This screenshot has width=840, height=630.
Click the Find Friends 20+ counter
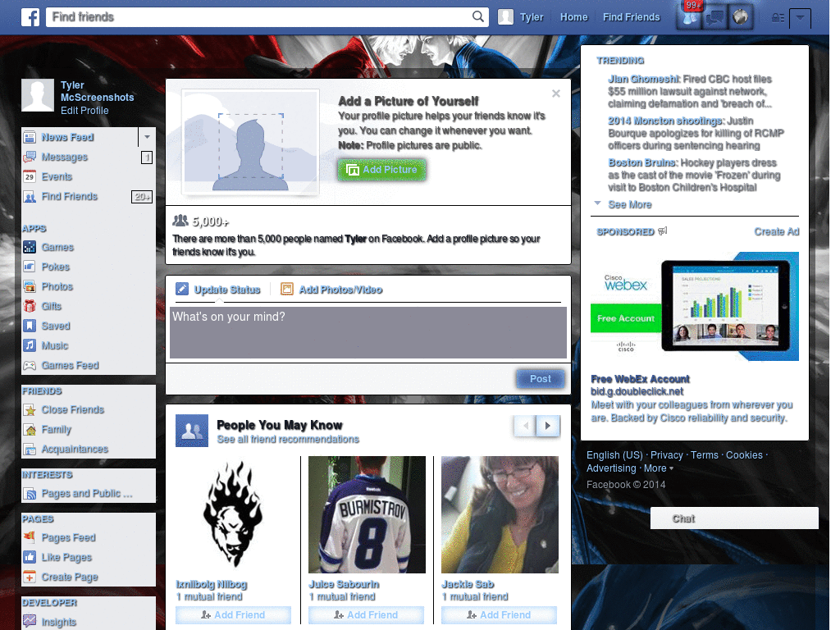(x=142, y=197)
